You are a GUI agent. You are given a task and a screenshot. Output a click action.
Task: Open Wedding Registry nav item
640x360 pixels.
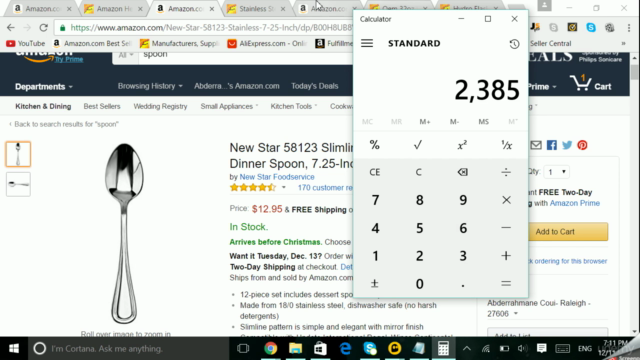(160, 107)
